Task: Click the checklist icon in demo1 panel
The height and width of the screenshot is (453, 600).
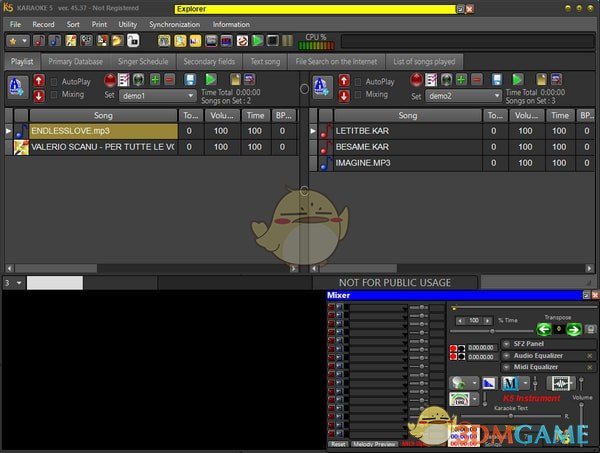Action: pyautogui.click(x=124, y=80)
